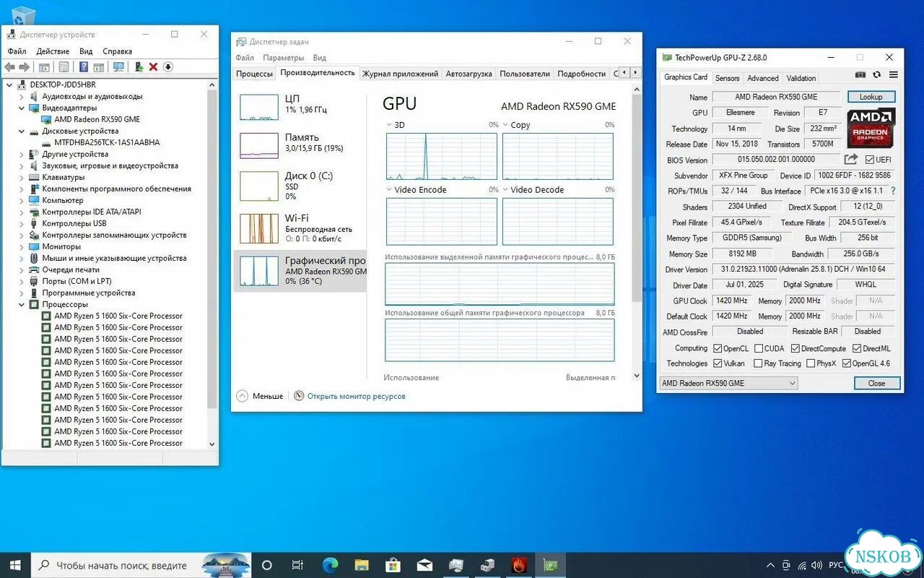Click Update driver icon with green arrow
The height and width of the screenshot is (578, 924).
pos(139,67)
